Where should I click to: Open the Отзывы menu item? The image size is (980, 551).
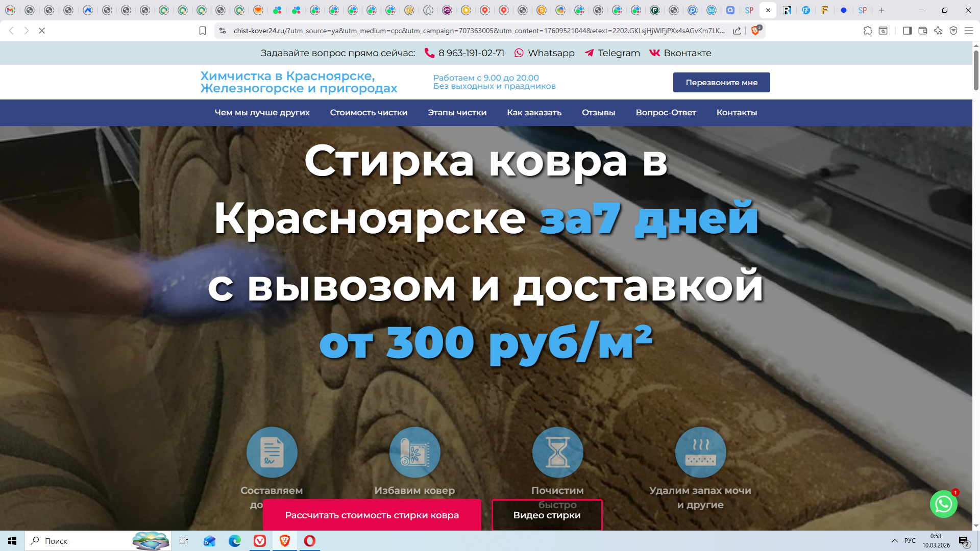coord(598,113)
